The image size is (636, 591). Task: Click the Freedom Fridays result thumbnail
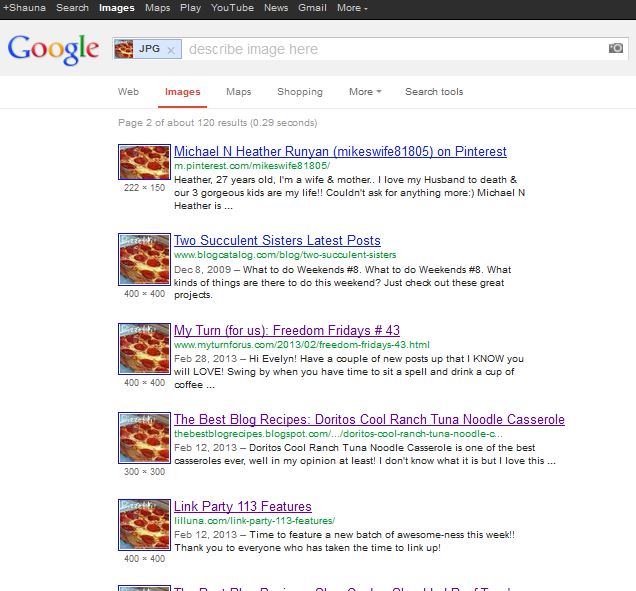pos(144,349)
